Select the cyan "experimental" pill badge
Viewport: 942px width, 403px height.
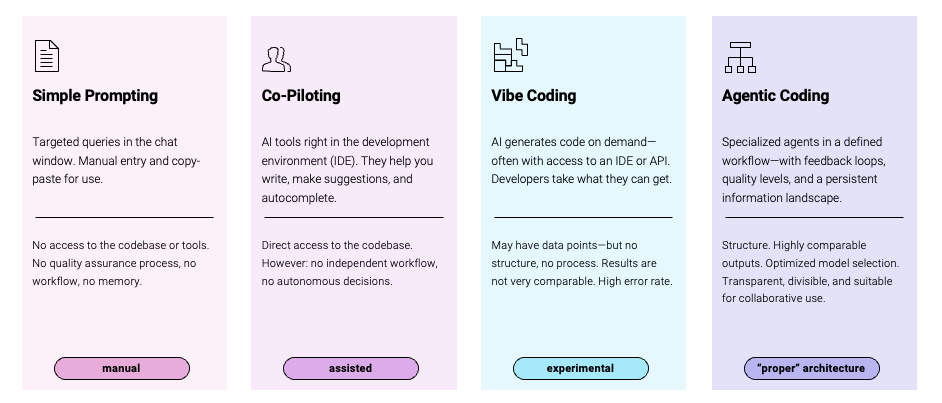coord(581,368)
